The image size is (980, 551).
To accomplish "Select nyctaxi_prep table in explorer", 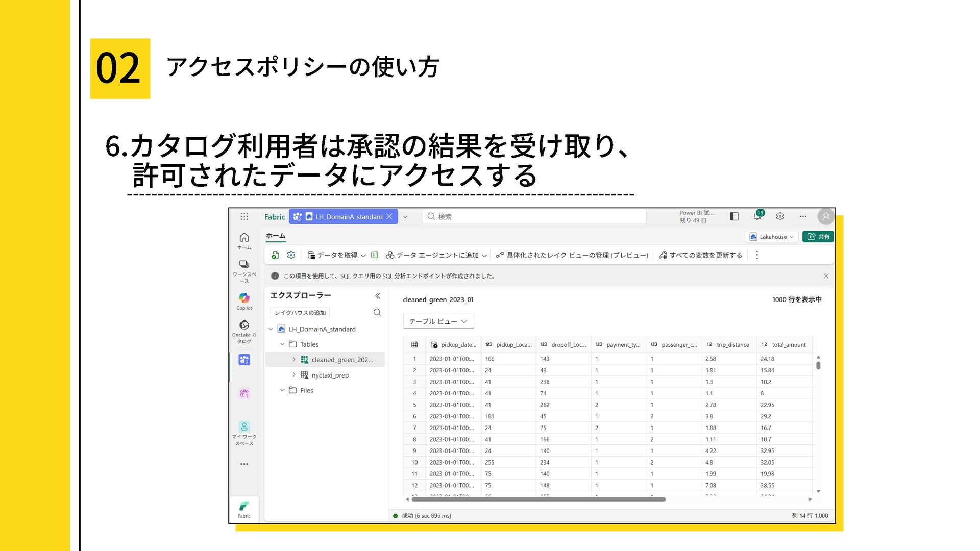I will click(x=330, y=375).
